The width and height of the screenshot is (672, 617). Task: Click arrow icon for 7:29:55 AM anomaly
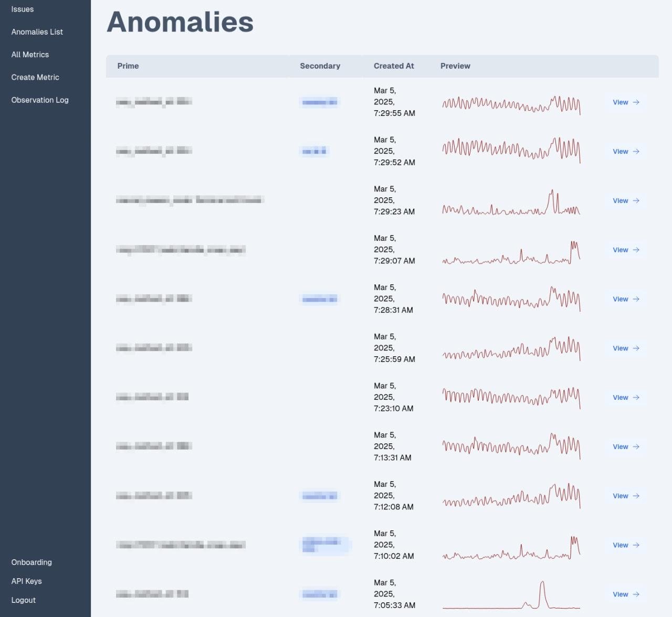pos(636,102)
